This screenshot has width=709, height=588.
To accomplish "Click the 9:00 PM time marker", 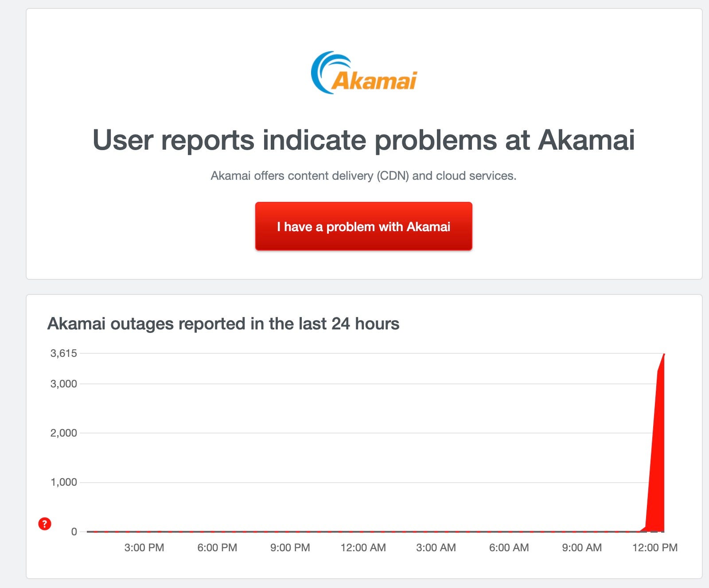I will click(290, 548).
